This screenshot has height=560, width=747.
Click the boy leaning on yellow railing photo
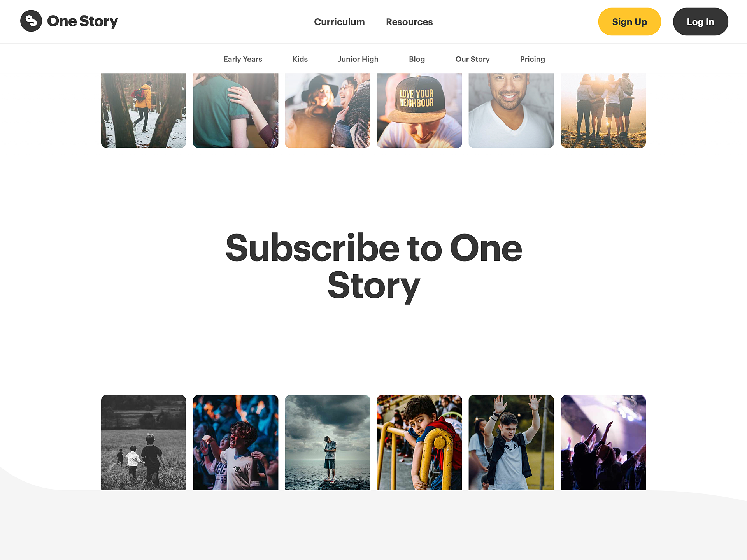tap(419, 442)
